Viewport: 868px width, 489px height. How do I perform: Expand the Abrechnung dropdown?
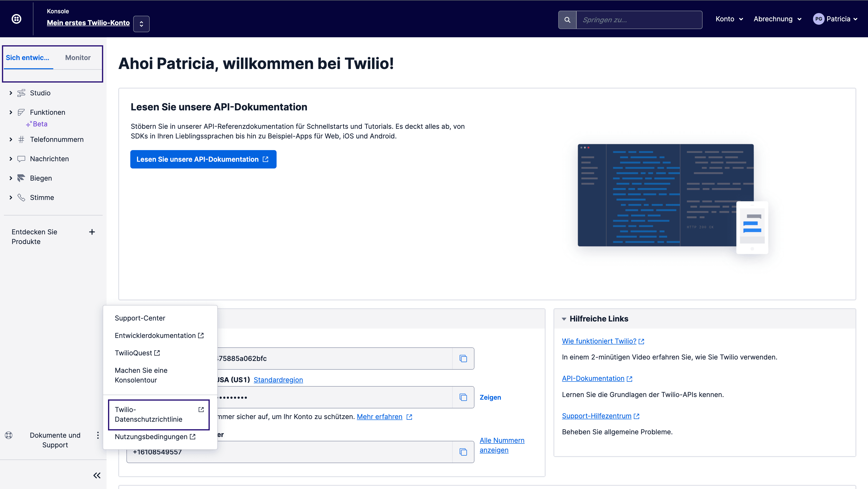(777, 19)
